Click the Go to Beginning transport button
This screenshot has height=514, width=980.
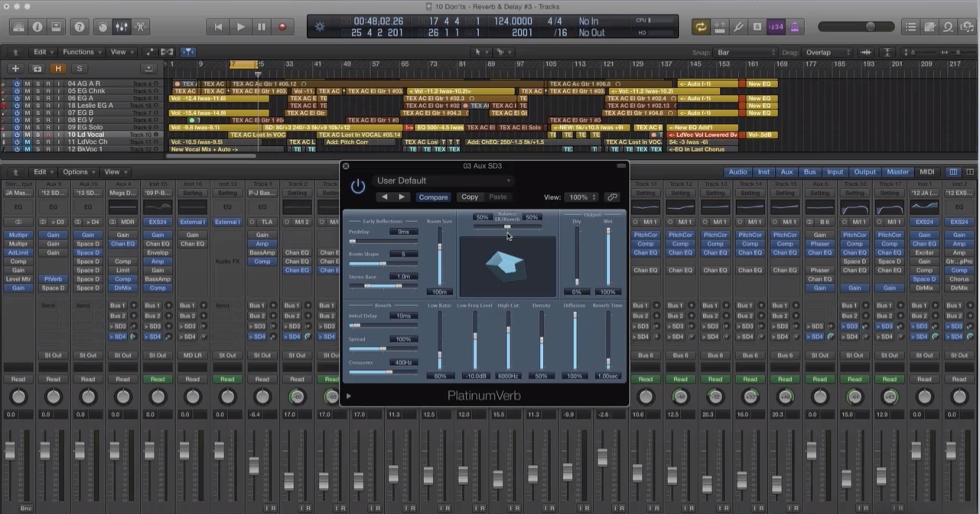coord(218,27)
